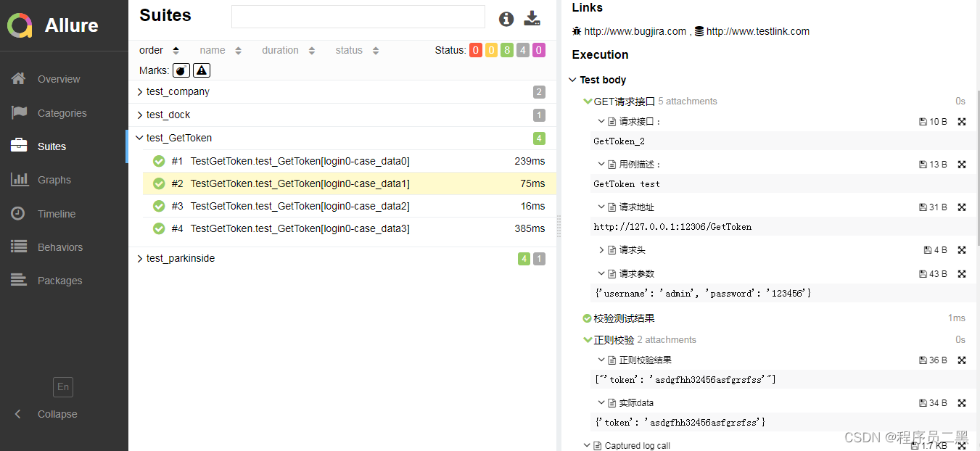The height and width of the screenshot is (451, 980).
Task: Collapse the 正则校验结果 attachment
Action: [635, 360]
